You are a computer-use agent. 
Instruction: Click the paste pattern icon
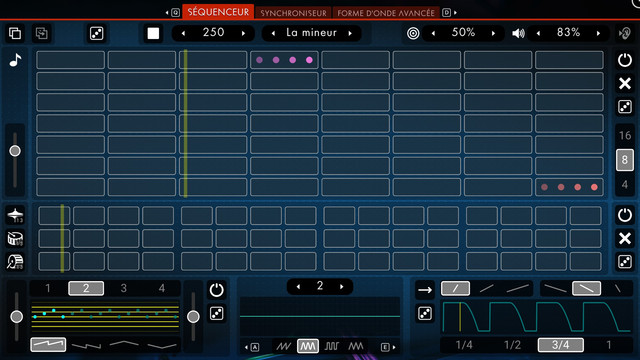pos(41,33)
